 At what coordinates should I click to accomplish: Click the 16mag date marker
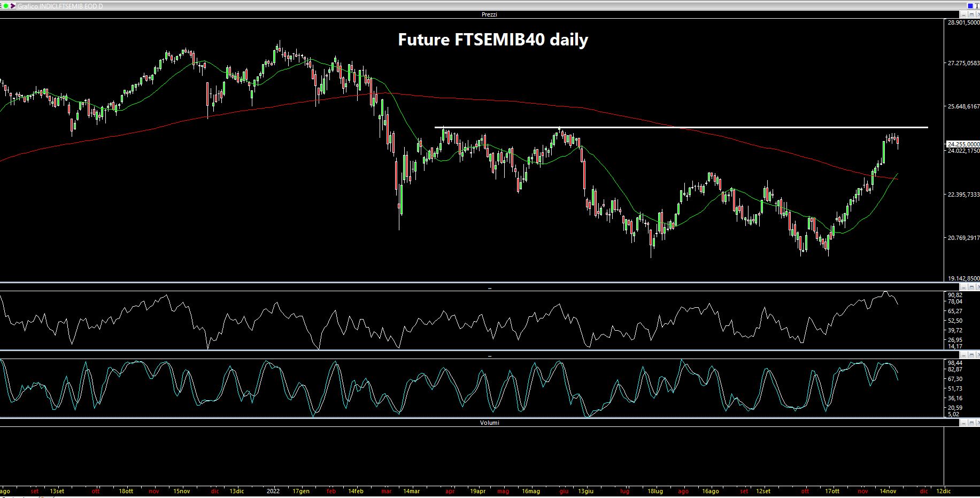tap(531, 491)
